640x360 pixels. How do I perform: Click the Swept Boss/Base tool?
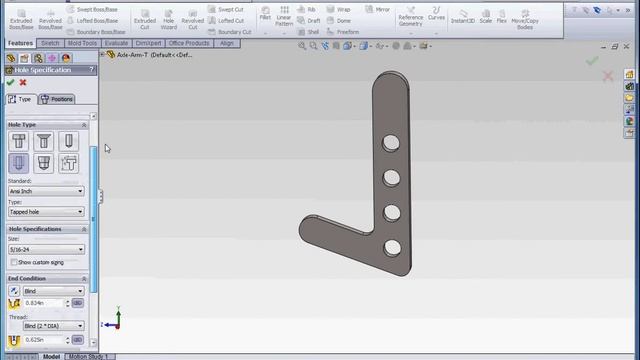[x=93, y=9]
